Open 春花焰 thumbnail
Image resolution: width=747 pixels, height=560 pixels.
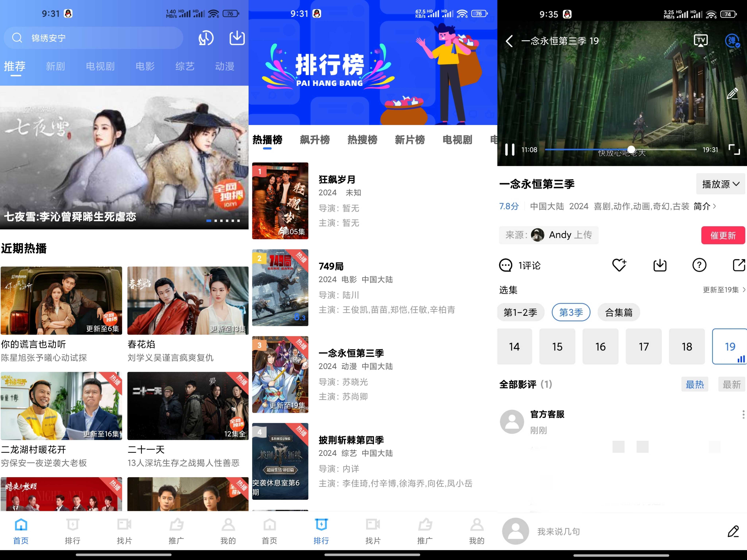pos(188,300)
